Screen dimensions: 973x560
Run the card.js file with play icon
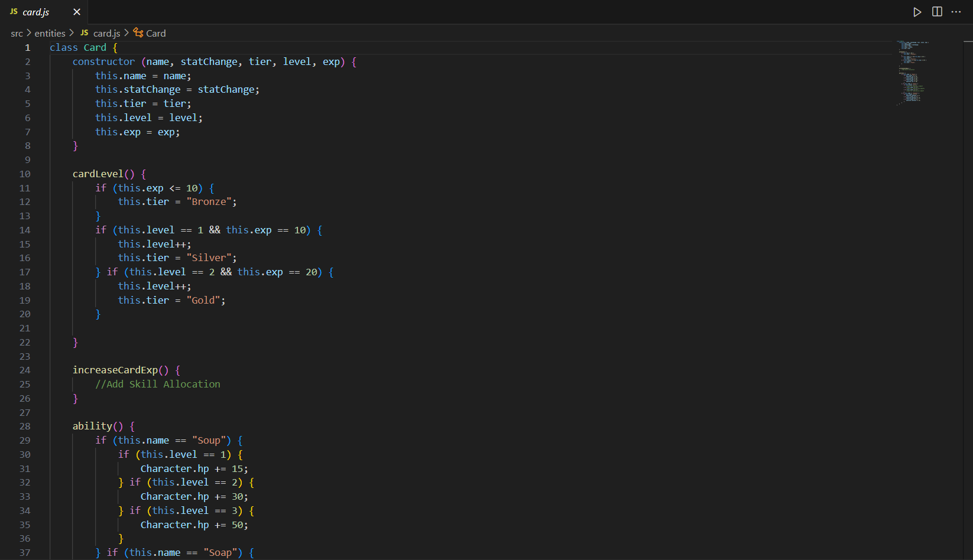point(917,12)
